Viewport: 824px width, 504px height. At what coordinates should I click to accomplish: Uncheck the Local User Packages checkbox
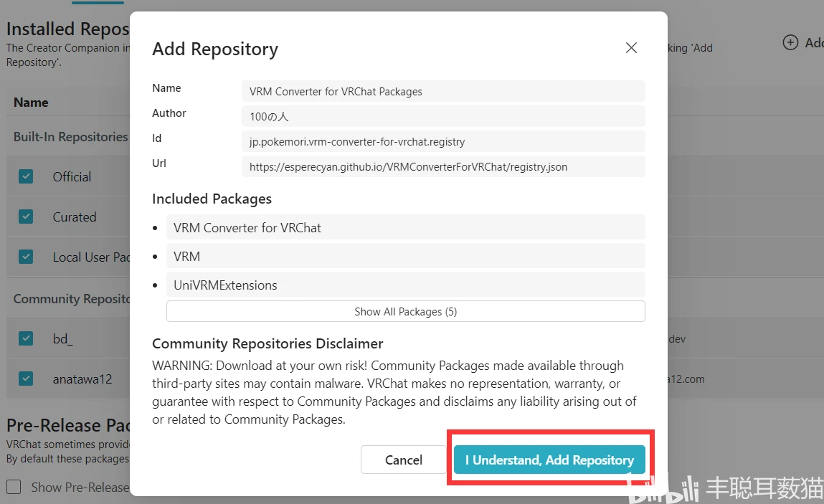click(26, 257)
